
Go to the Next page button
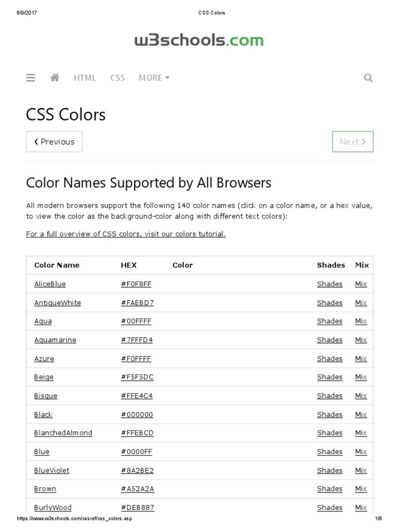click(x=353, y=141)
